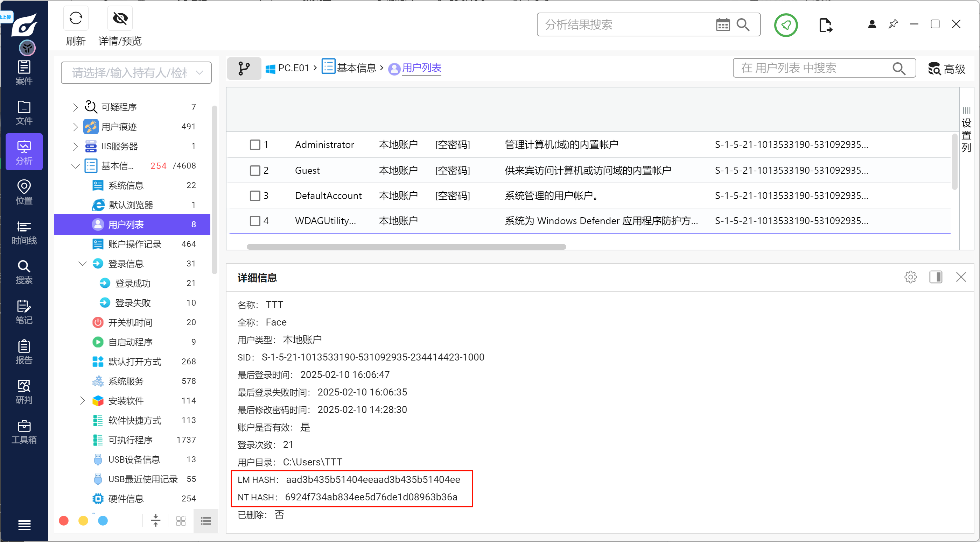Check the Administrator row checkbox
980x542 pixels.
(x=255, y=145)
